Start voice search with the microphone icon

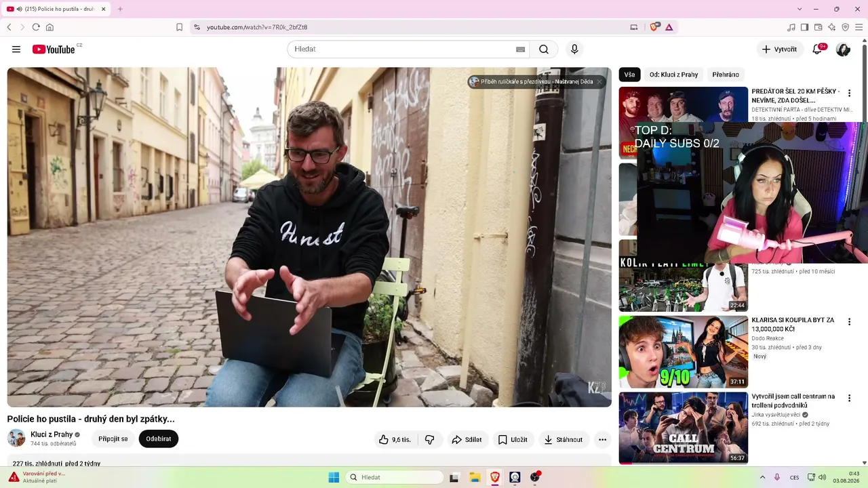[574, 49]
